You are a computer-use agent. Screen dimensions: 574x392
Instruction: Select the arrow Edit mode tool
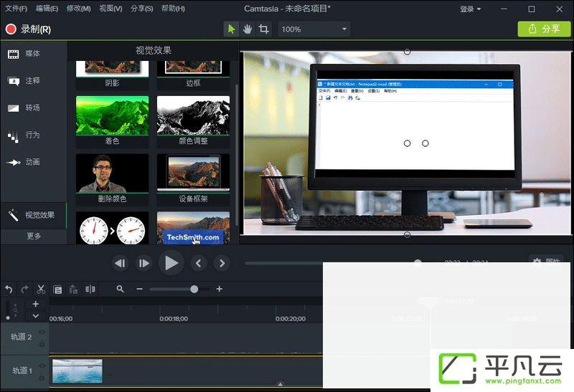pyautogui.click(x=231, y=29)
